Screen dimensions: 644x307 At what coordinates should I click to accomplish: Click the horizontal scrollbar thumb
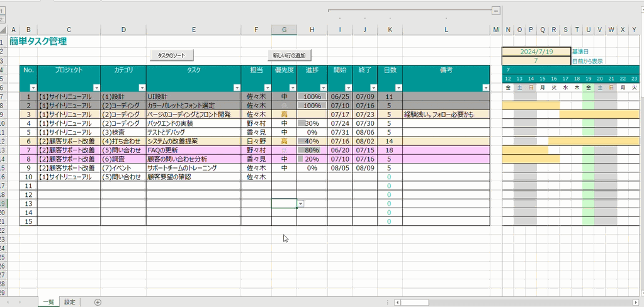pos(415,303)
